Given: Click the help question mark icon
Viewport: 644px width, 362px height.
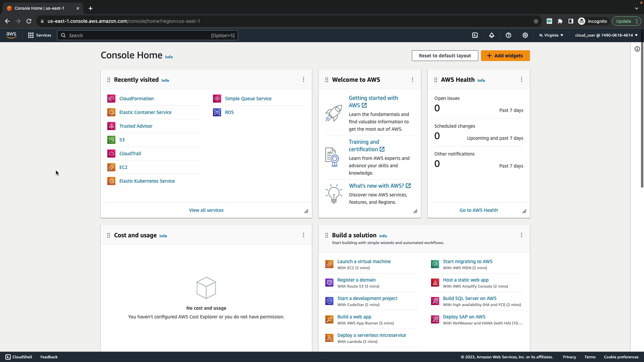Looking at the screenshot, I should click(508, 35).
